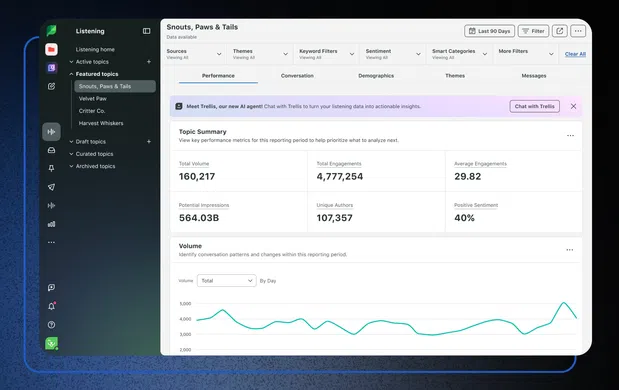
Task: Click the Total Volume value 160,217
Action: pos(197,176)
